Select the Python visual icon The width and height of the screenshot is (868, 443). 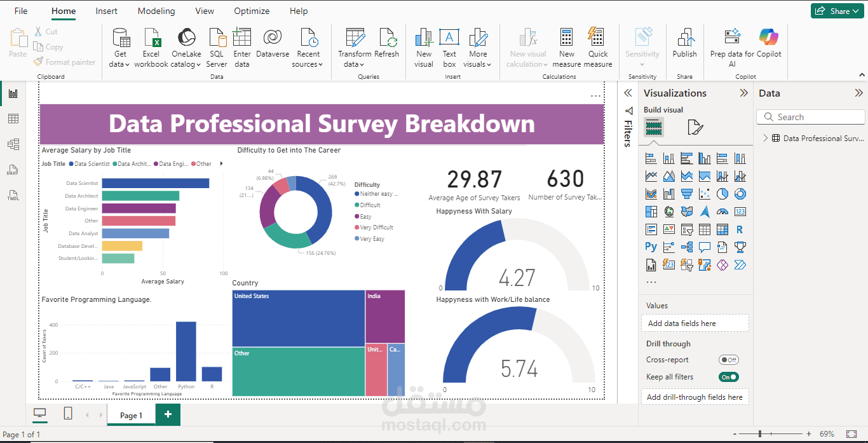click(x=651, y=247)
